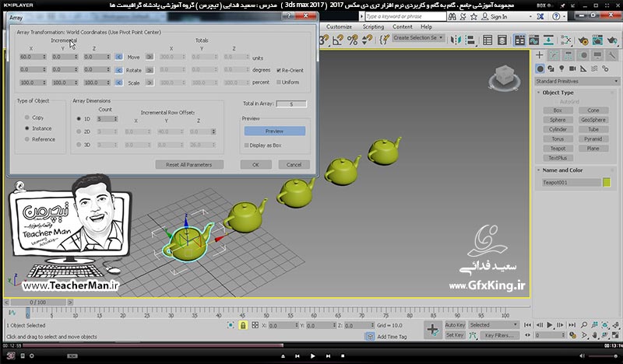Image resolution: width=623 pixels, height=364 pixels.
Task: Open the Selected key mode dropdown
Action: 494,324
